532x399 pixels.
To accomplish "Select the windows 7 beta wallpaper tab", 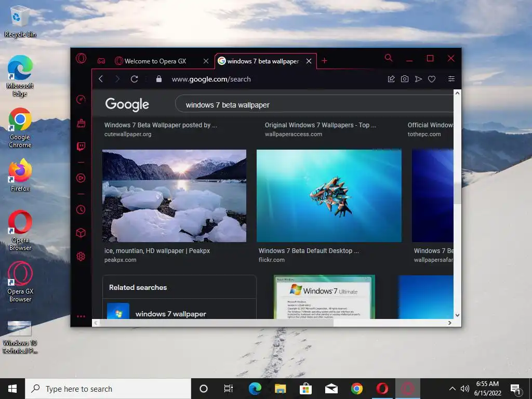I will [263, 61].
